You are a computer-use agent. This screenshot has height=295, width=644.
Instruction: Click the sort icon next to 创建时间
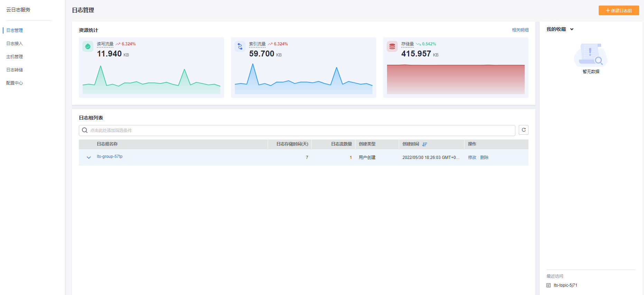(425, 144)
